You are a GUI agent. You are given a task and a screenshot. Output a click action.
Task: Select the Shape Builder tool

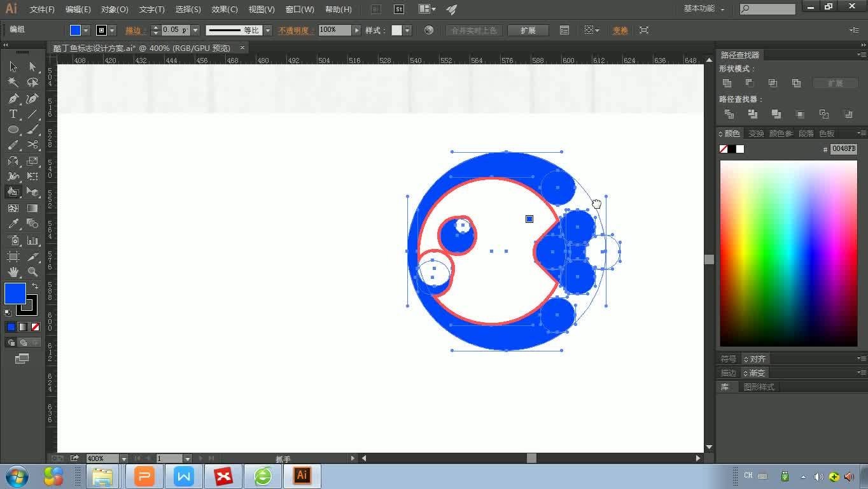tap(12, 192)
